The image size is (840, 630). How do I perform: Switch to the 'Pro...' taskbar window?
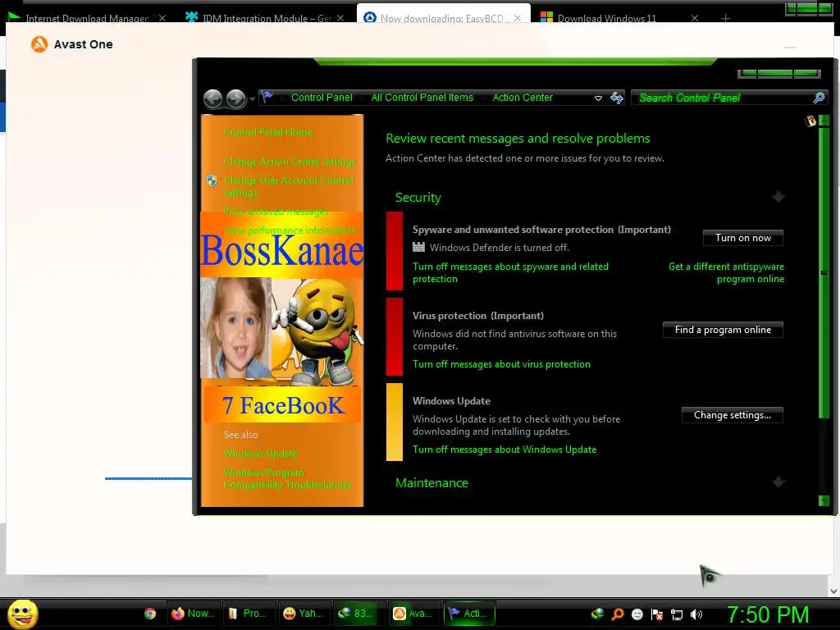pyautogui.click(x=248, y=614)
